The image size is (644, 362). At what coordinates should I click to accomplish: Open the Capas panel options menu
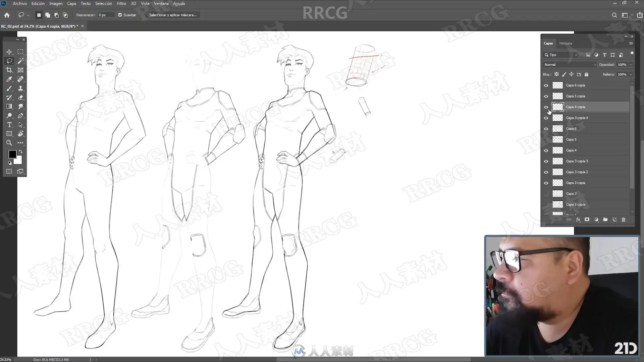point(631,43)
